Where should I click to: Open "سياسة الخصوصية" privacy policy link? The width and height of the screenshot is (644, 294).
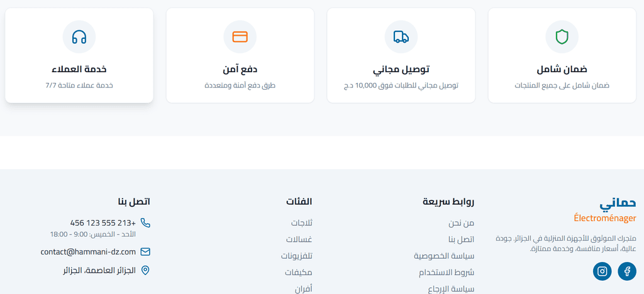pyautogui.click(x=444, y=256)
